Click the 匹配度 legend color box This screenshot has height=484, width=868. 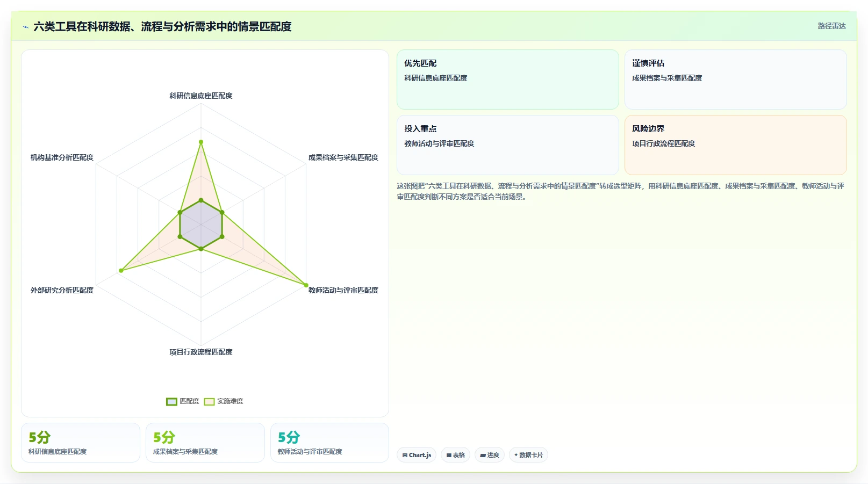(x=171, y=402)
